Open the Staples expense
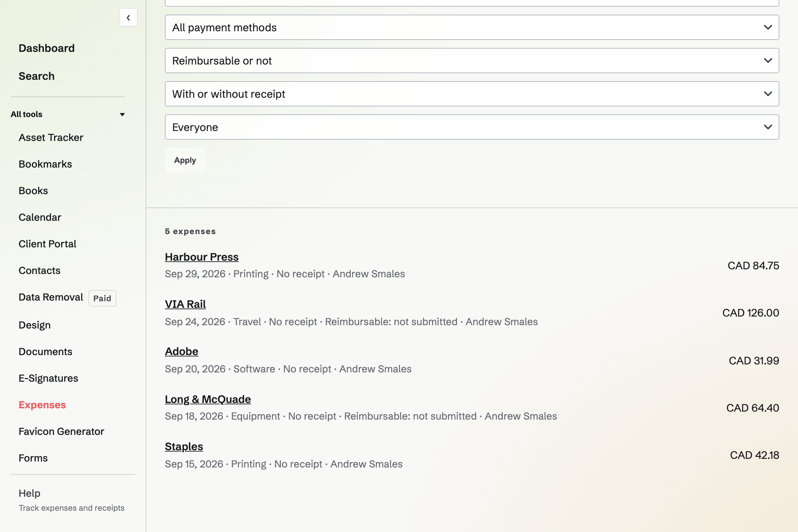This screenshot has height=532, width=798. (x=184, y=447)
